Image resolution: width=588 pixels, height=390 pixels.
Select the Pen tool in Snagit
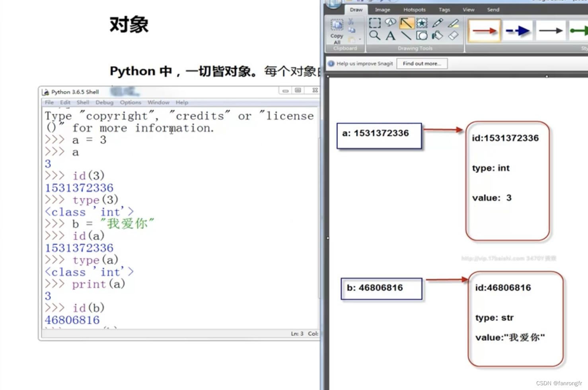[437, 23]
